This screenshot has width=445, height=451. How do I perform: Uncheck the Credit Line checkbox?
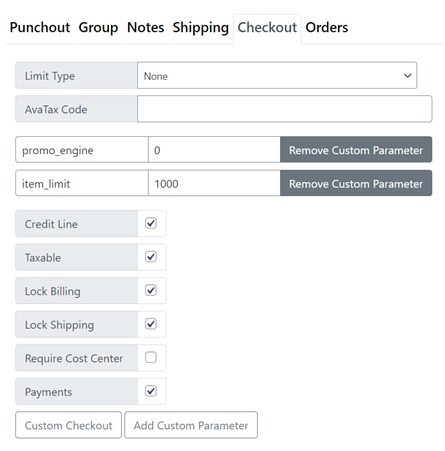[x=151, y=223]
